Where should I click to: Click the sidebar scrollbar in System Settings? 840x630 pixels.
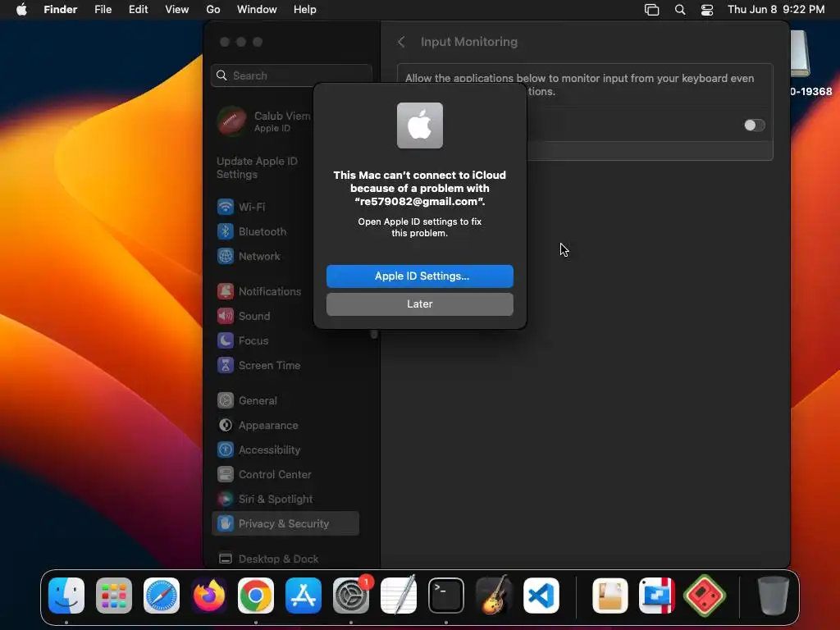374,334
